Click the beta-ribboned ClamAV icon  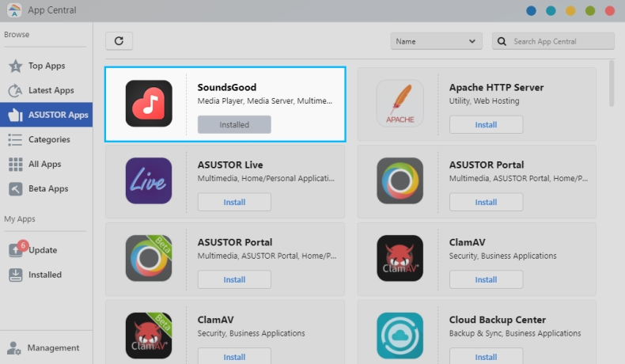(x=149, y=336)
